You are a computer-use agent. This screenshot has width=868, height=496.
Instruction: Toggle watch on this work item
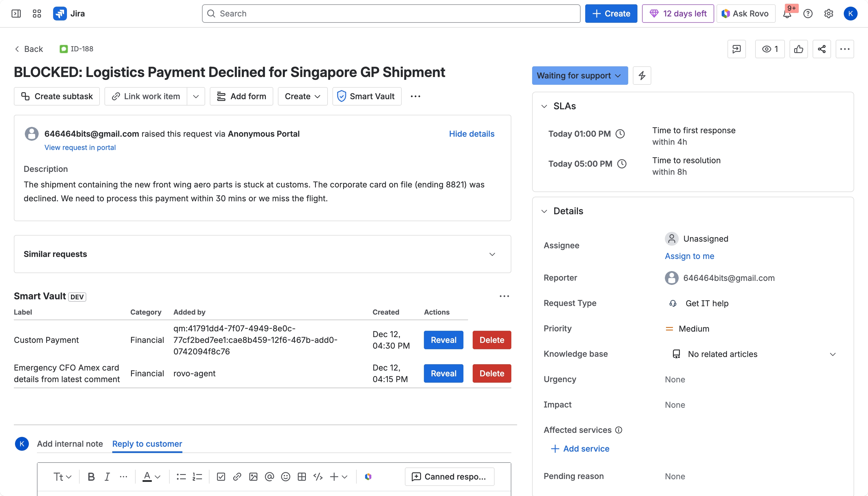(770, 49)
